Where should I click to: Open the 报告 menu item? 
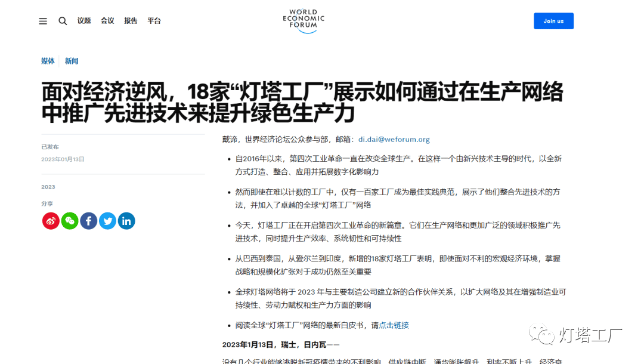(x=131, y=21)
